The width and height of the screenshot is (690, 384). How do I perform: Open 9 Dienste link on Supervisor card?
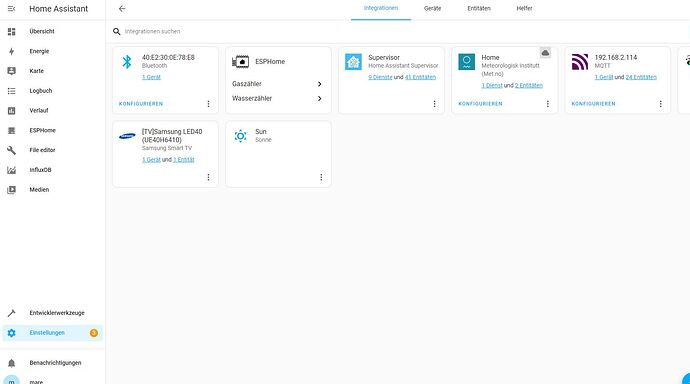point(380,77)
